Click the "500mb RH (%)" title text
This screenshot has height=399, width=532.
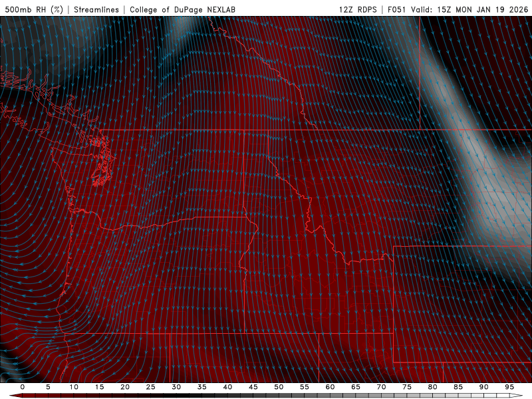coord(34,9)
